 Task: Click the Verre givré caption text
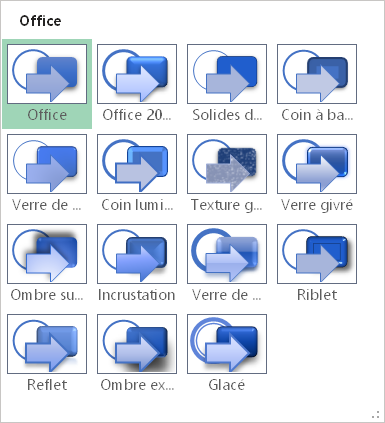point(317,205)
